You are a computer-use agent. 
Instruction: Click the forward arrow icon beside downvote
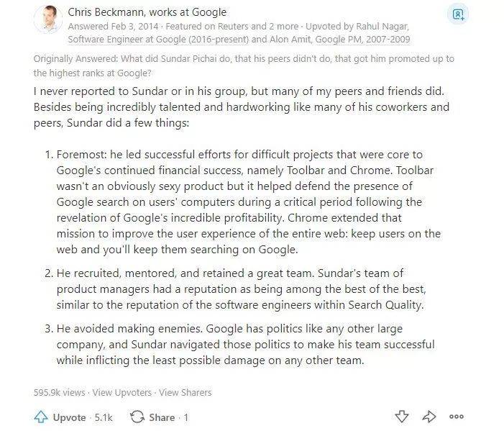(429, 417)
